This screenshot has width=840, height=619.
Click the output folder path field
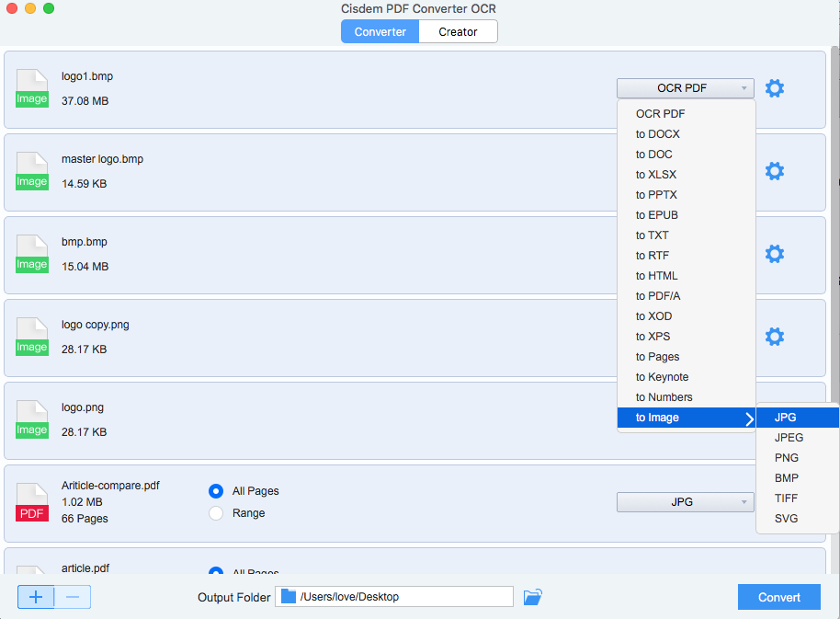coord(394,597)
